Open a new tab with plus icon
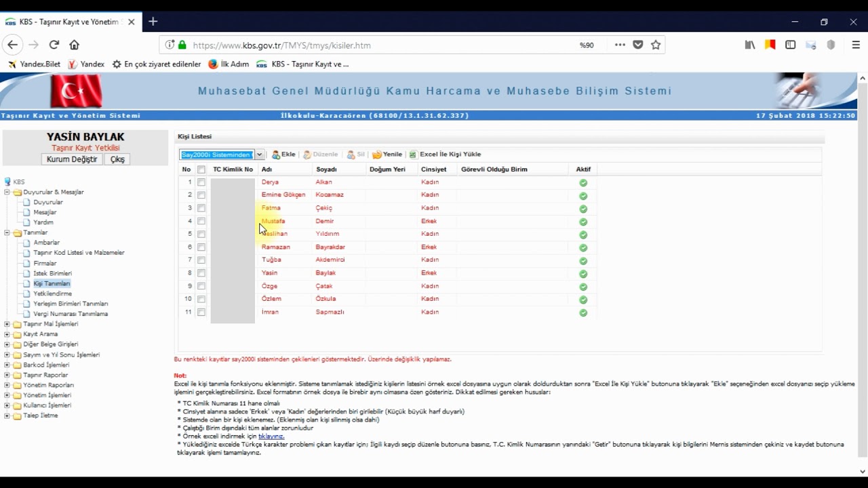 point(153,22)
